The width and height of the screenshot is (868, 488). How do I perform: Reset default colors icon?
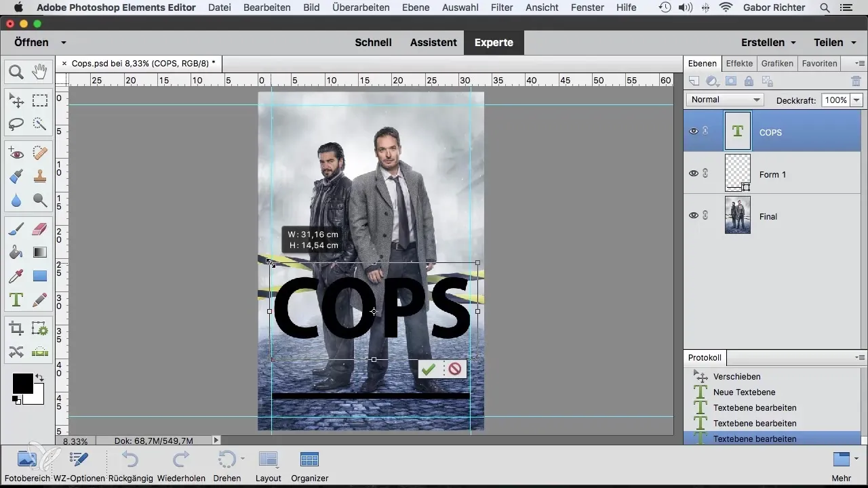tap(16, 400)
